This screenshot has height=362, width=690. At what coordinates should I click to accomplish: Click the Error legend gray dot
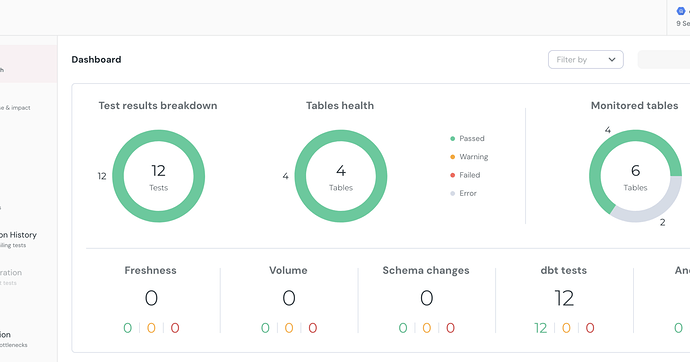tap(452, 194)
